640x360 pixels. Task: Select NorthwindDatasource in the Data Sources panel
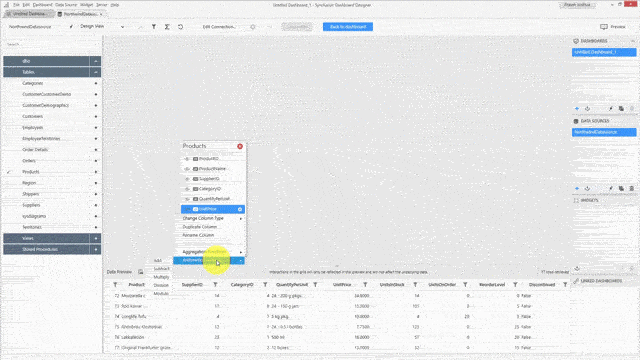[604, 132]
